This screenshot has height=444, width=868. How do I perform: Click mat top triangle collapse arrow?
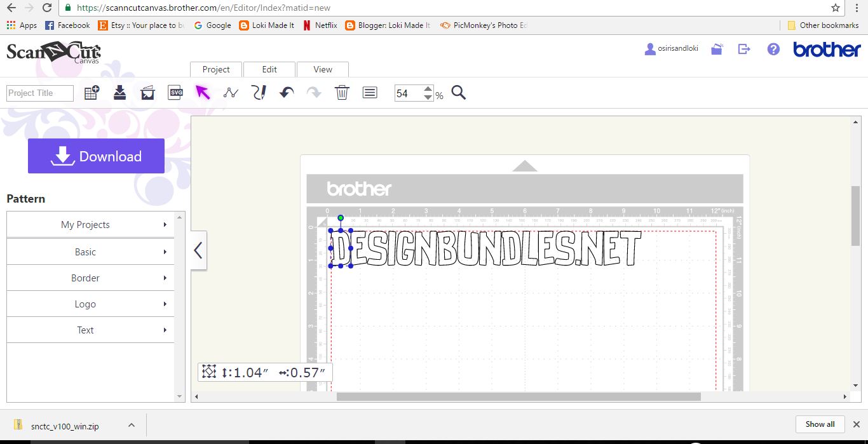click(525, 166)
